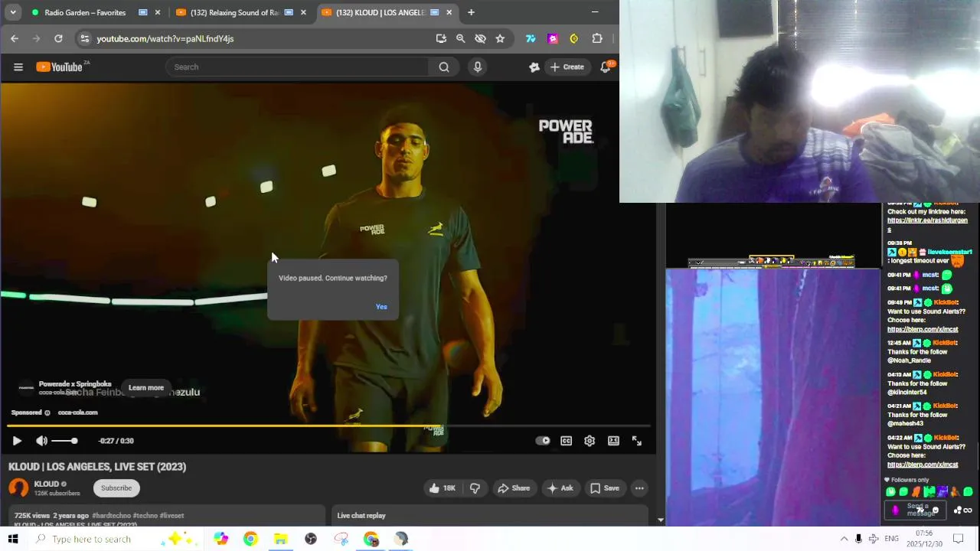980x551 pixels.
Task: Click the page scrollbar down arrow
Action: pos(661,520)
